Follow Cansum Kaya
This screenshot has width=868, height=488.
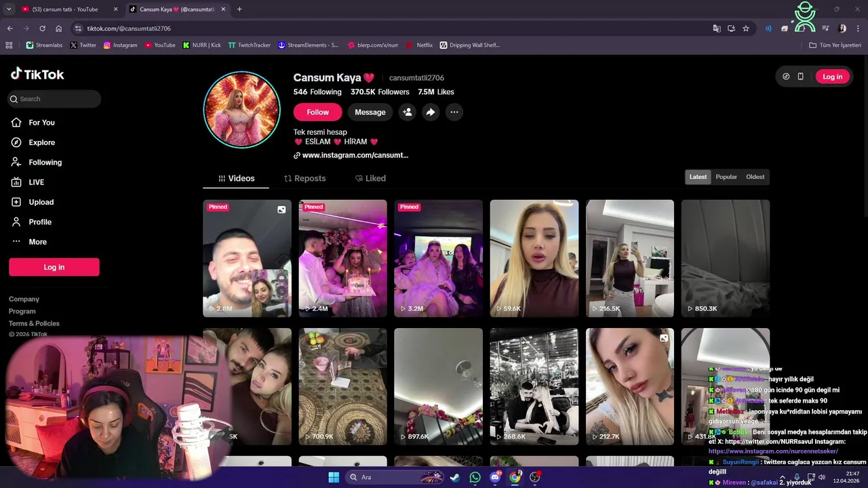pos(317,112)
